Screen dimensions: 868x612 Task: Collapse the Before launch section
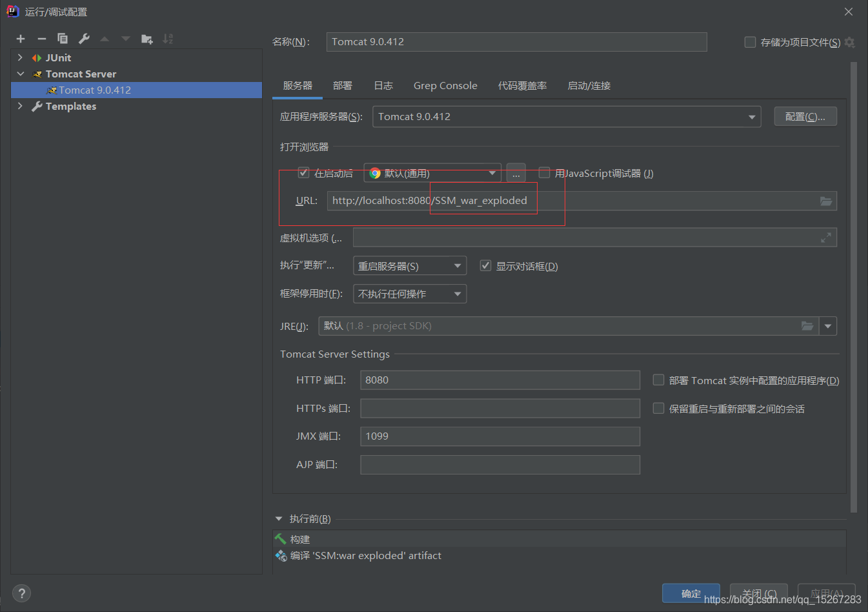pyautogui.click(x=279, y=519)
